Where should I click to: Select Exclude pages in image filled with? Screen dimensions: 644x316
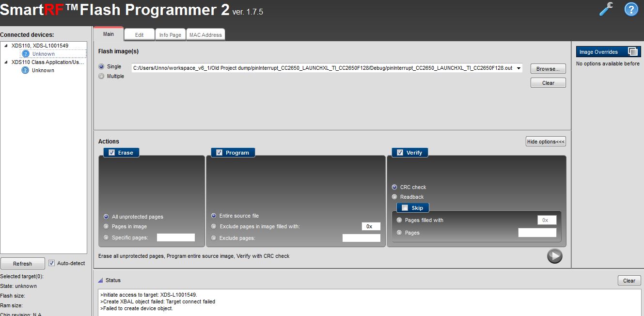click(x=214, y=226)
